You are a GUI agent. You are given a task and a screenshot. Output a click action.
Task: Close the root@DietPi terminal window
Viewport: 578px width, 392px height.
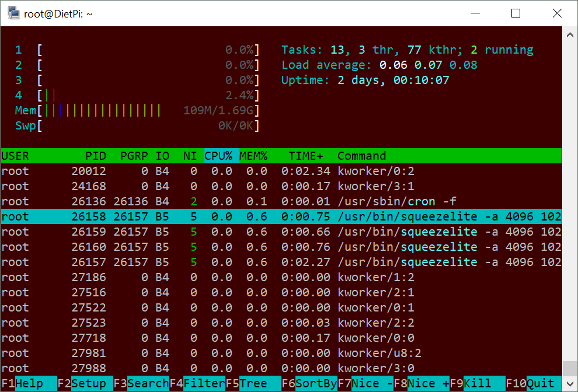[557, 13]
